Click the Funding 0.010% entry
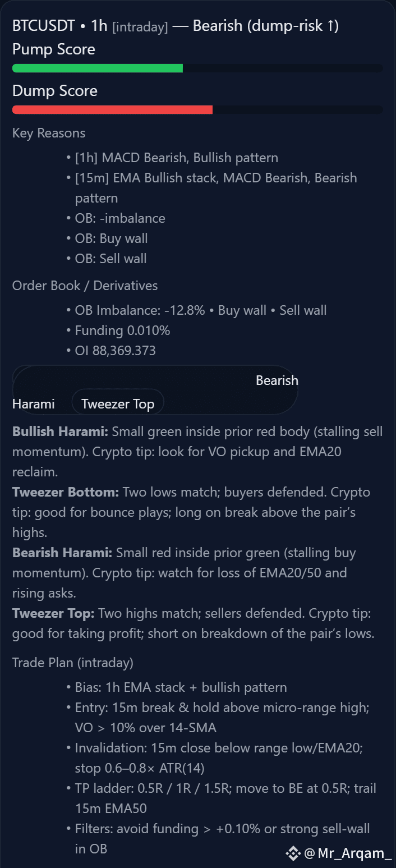The height and width of the screenshot is (868, 396). (122, 330)
